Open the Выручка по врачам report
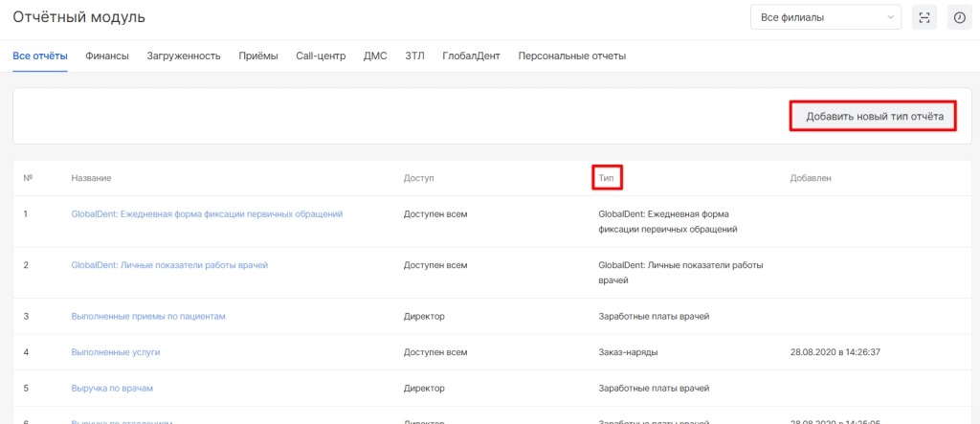The height and width of the screenshot is (424, 980). point(112,388)
